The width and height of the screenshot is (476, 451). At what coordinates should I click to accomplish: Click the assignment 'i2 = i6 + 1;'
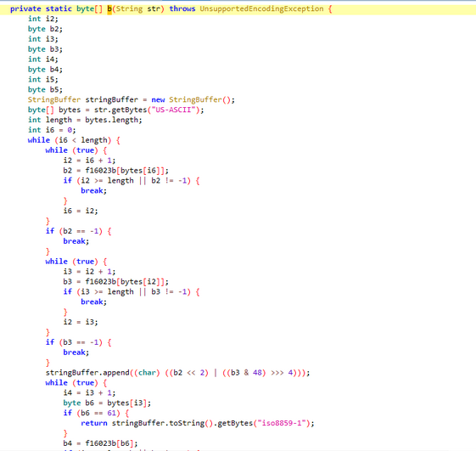pyautogui.click(x=89, y=161)
